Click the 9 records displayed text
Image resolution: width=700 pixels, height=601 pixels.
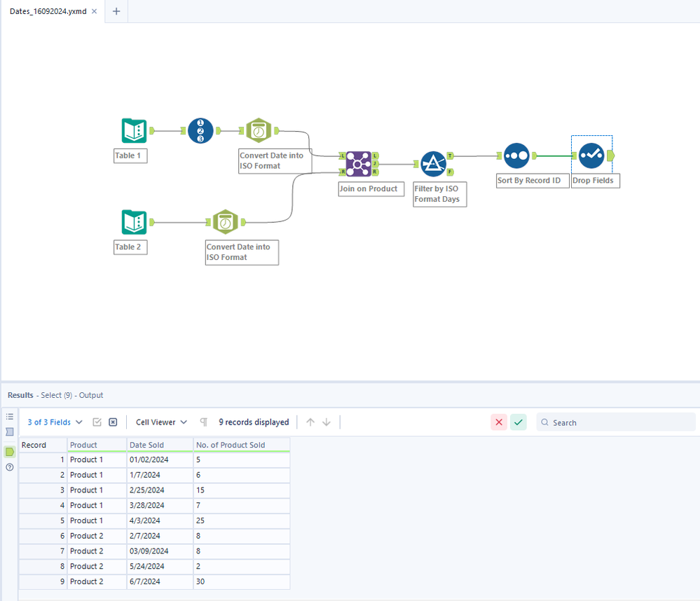(x=254, y=422)
